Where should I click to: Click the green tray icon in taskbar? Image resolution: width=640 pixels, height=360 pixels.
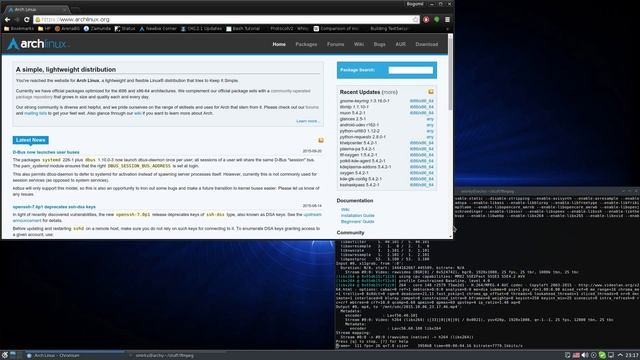click(602, 355)
